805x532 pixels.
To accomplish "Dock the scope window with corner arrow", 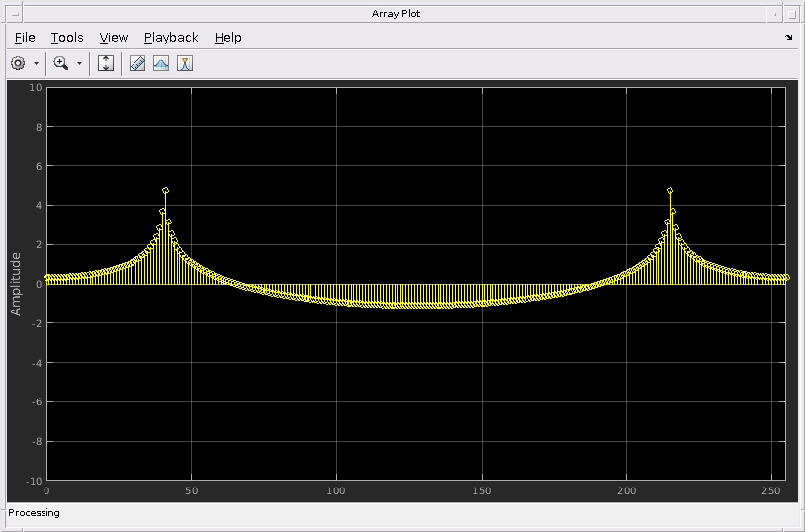I will 788,37.
